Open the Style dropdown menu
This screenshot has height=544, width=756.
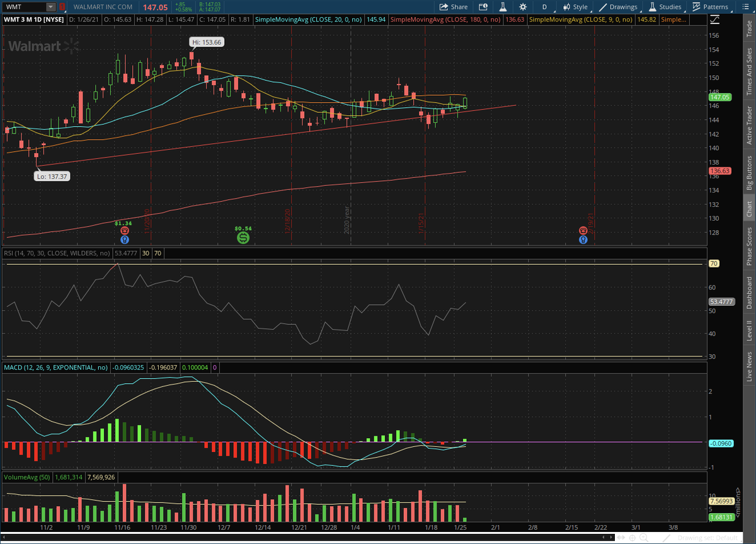coord(575,7)
